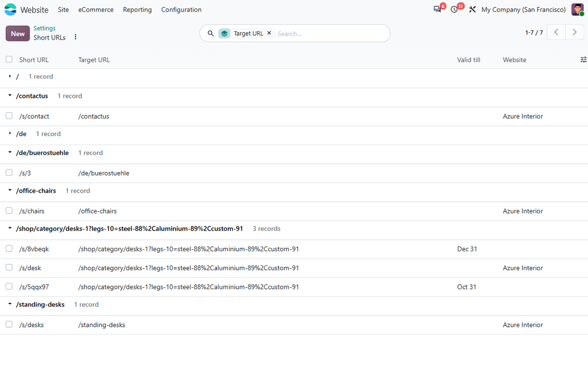
Task: Open the Reporting menu
Action: click(x=137, y=10)
